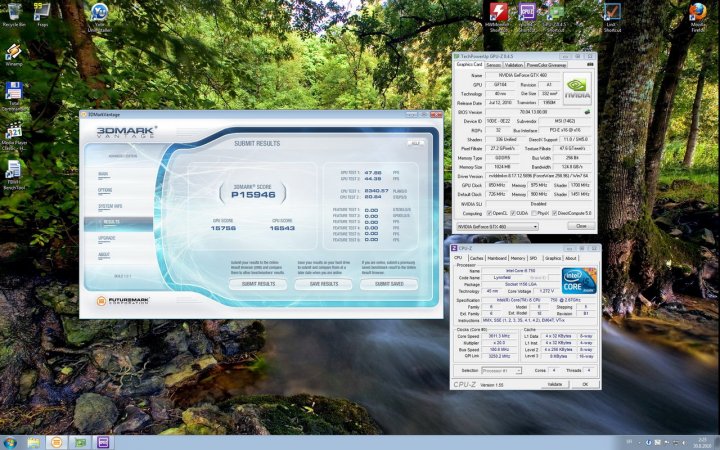
Task: Toggle the CUDA checkbox in GPU-Z
Action: [513, 214]
